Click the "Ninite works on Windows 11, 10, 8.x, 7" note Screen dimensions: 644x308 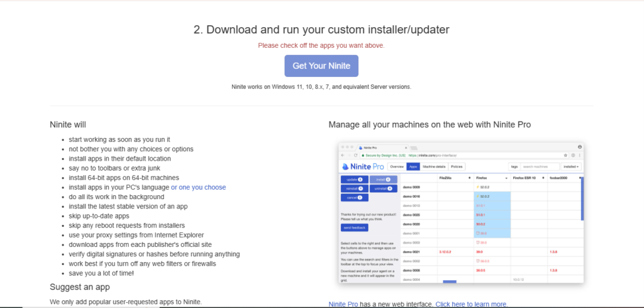pyautogui.click(x=321, y=87)
